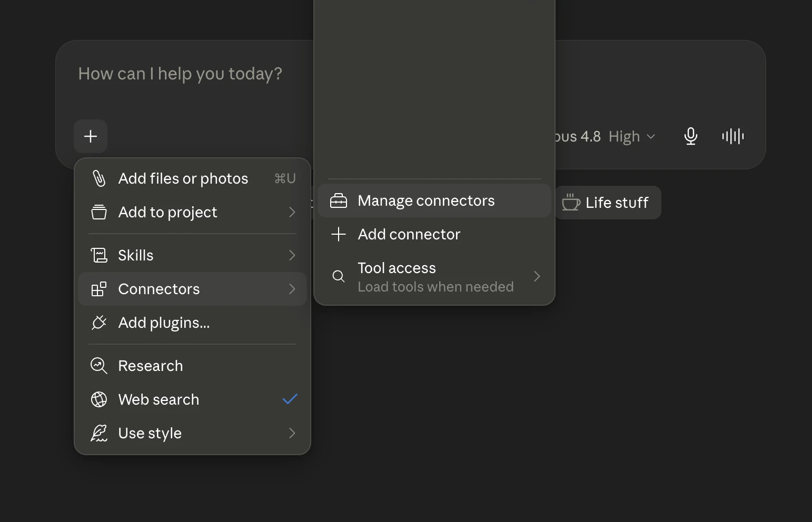Expand the Skills submenu chevron
This screenshot has height=522, width=812.
point(292,255)
